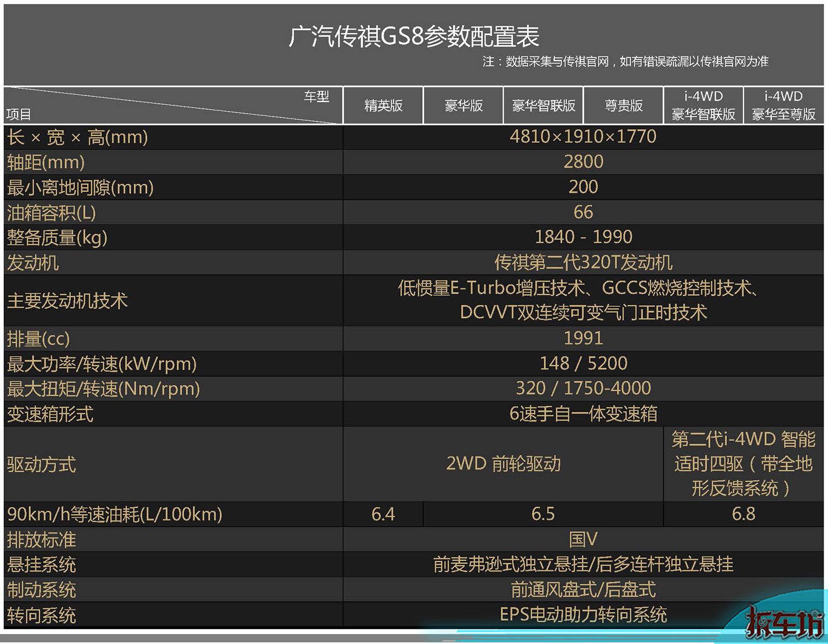Image resolution: width=828 pixels, height=644 pixels.
Task: Select the 尊贵版 column header
Action: [623, 105]
